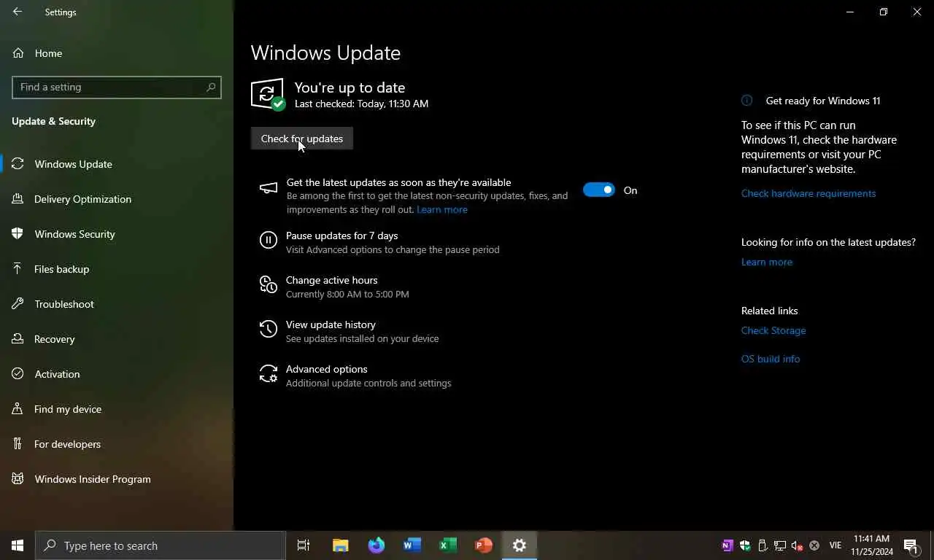Click the info icon beside Get ready for Windows 11

click(x=746, y=101)
